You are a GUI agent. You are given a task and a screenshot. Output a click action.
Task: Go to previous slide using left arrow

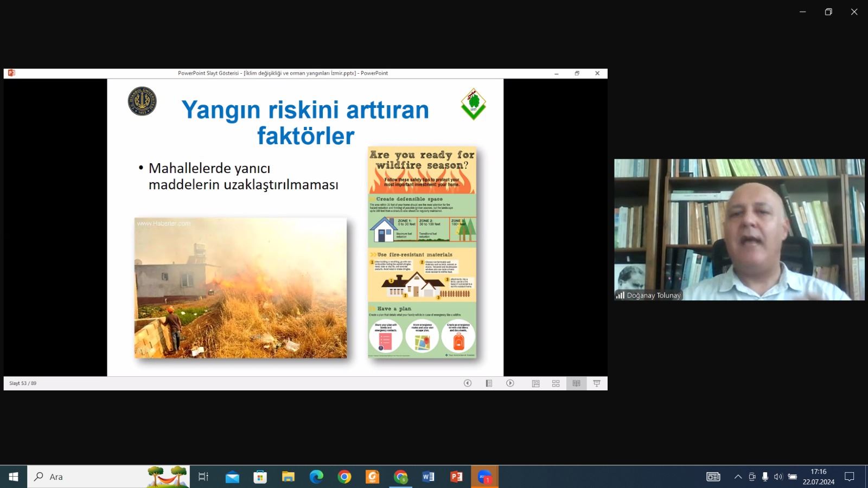pyautogui.click(x=468, y=383)
